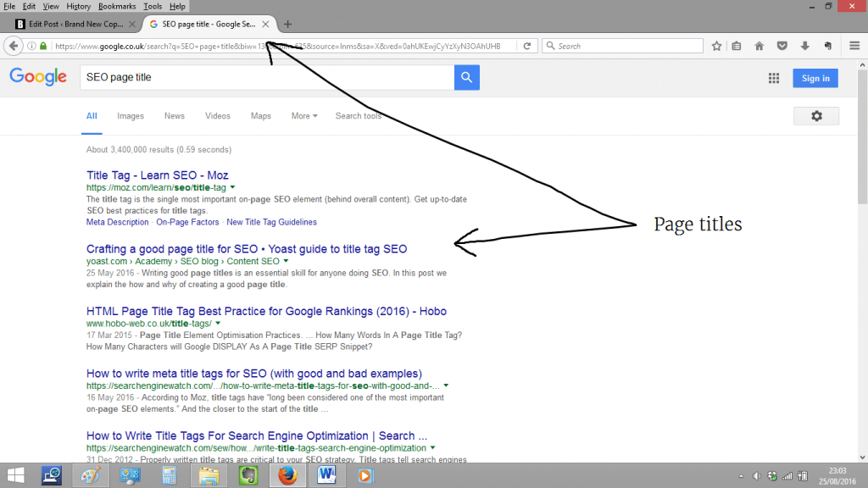Click the back navigation arrow
868x488 pixels.
(x=14, y=46)
